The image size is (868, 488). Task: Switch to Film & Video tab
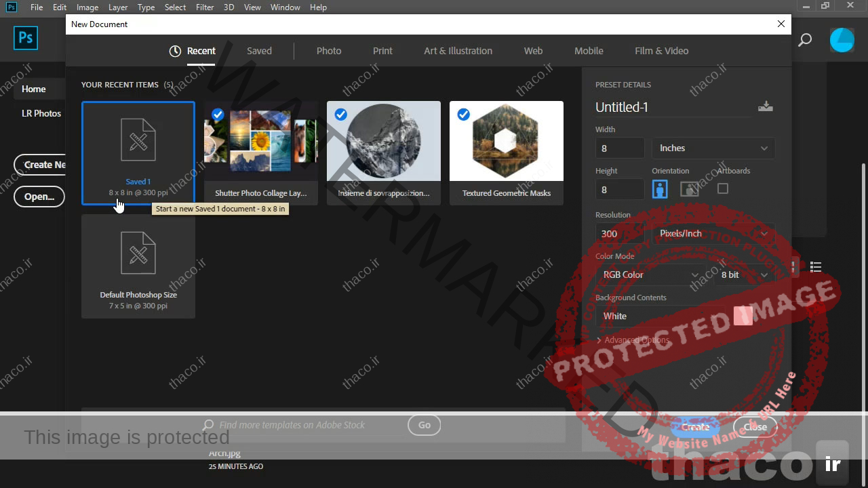coord(662,51)
